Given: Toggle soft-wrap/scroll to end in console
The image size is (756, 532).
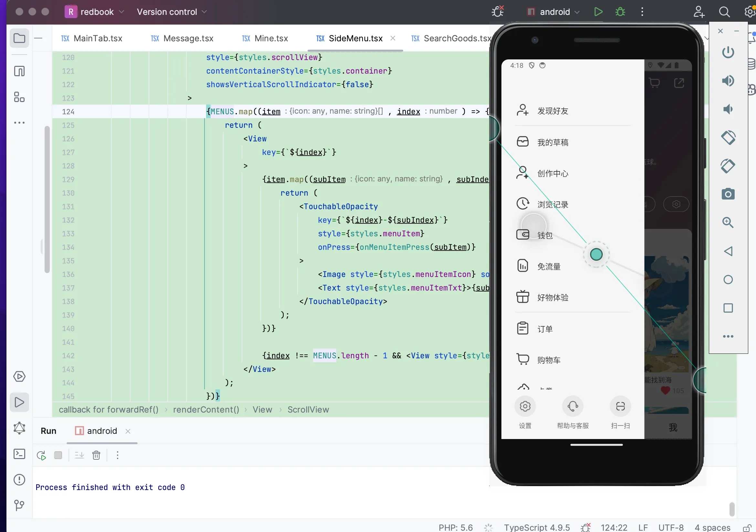Looking at the screenshot, I should click(x=79, y=455).
